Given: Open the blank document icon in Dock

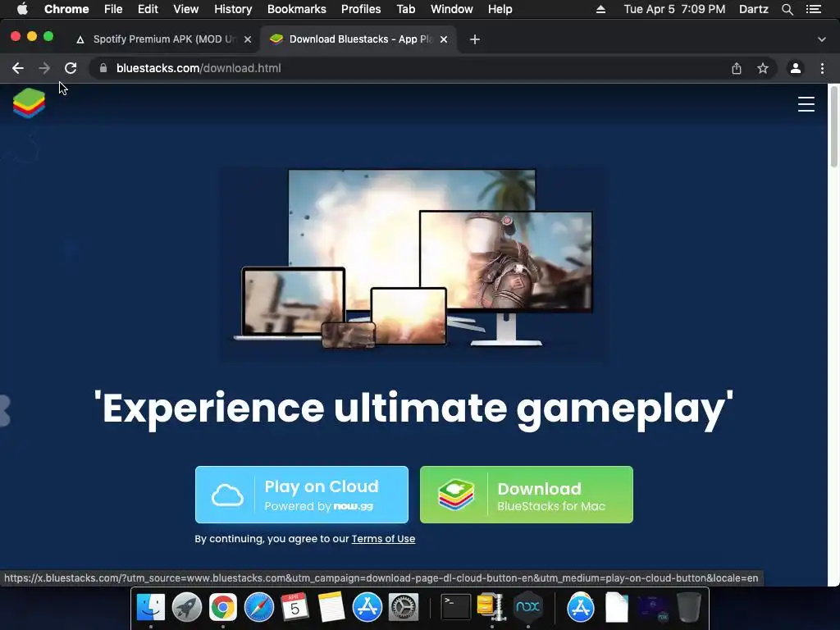Looking at the screenshot, I should point(617,608).
